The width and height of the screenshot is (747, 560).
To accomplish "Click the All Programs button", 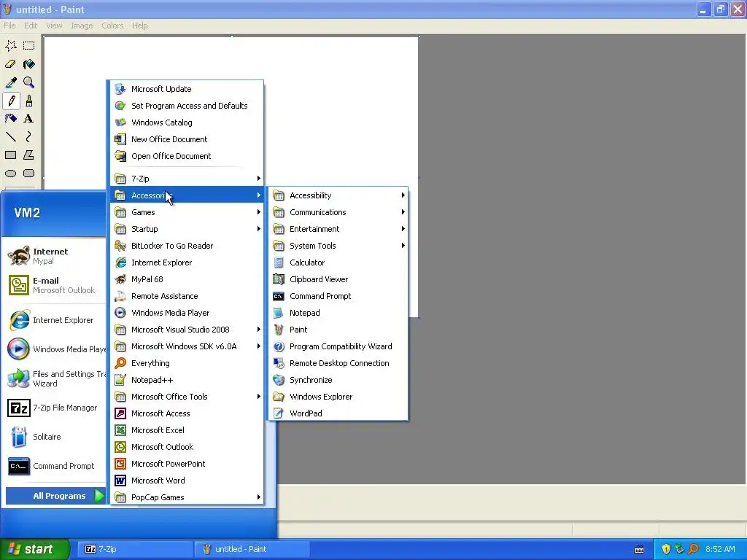I will coord(55,496).
